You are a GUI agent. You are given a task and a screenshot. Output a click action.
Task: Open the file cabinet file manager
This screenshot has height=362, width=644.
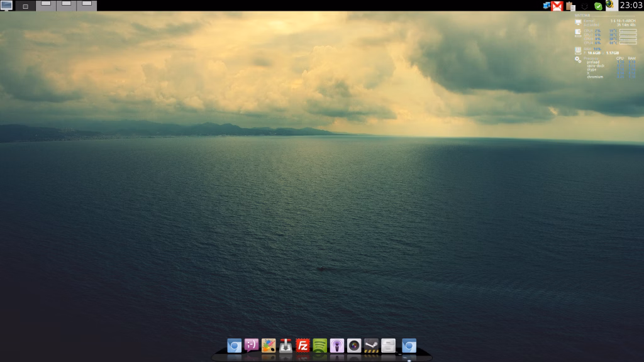[388, 346]
